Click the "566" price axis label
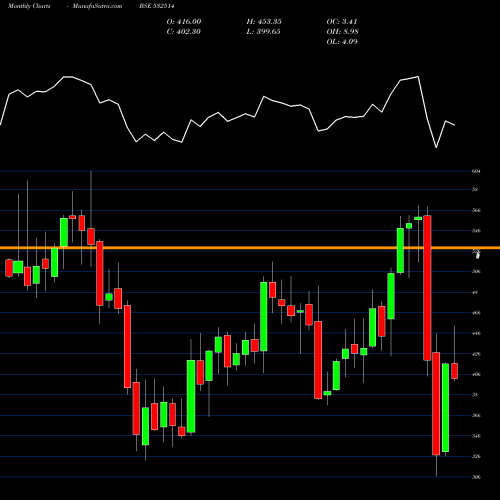 [476, 210]
